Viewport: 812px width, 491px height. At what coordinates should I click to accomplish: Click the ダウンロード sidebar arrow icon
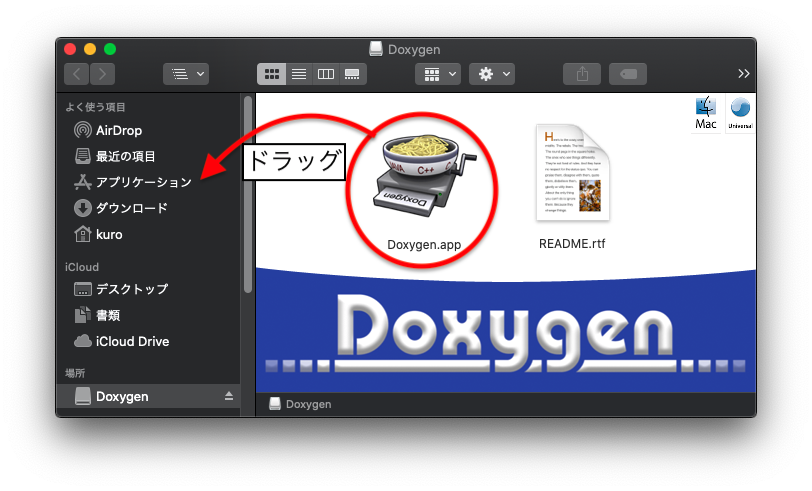point(83,208)
